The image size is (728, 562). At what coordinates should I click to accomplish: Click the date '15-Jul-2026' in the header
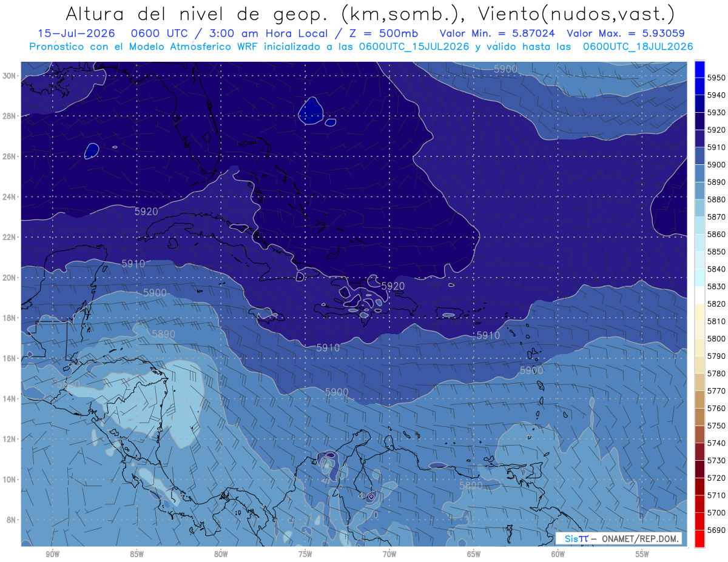pyautogui.click(x=76, y=33)
